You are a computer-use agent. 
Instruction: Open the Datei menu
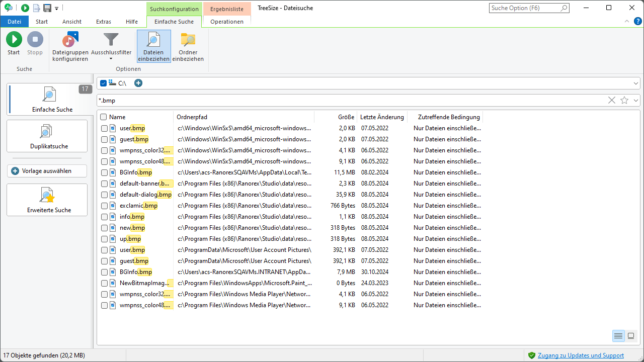14,22
